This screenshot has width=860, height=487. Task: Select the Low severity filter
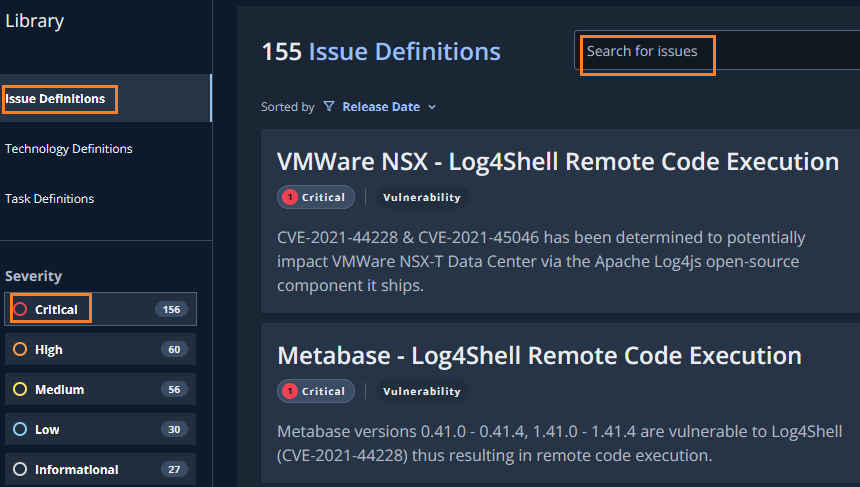coord(47,430)
